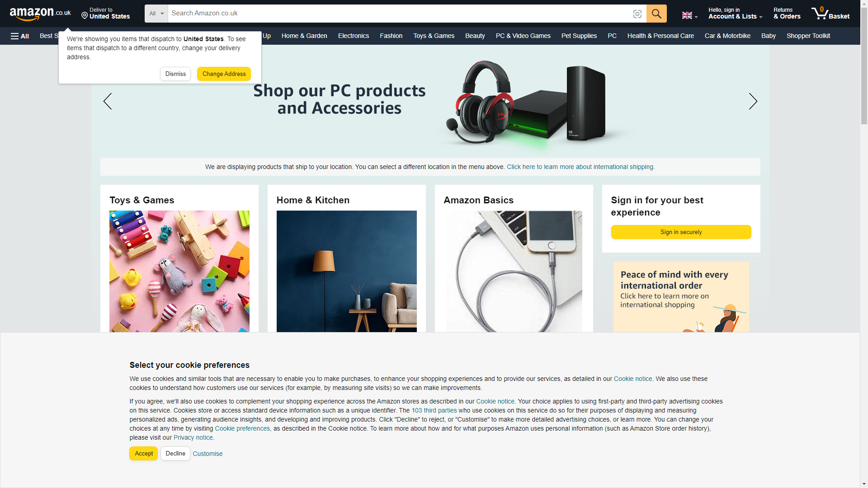Dismiss the delivery address popup
This screenshot has width=868, height=488.
tap(175, 74)
